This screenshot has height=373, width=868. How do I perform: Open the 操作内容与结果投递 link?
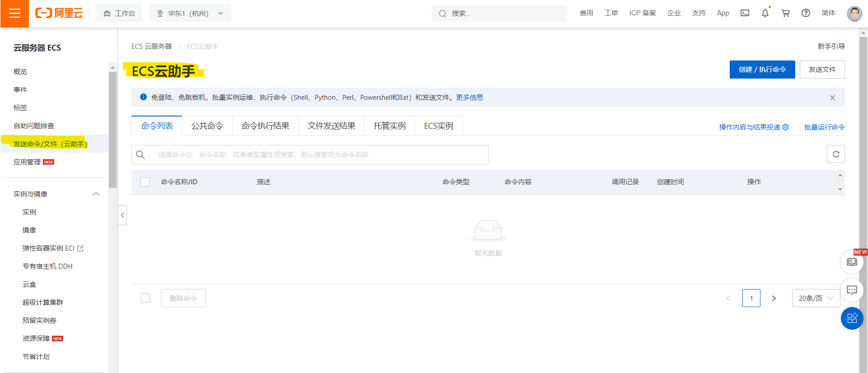click(750, 127)
